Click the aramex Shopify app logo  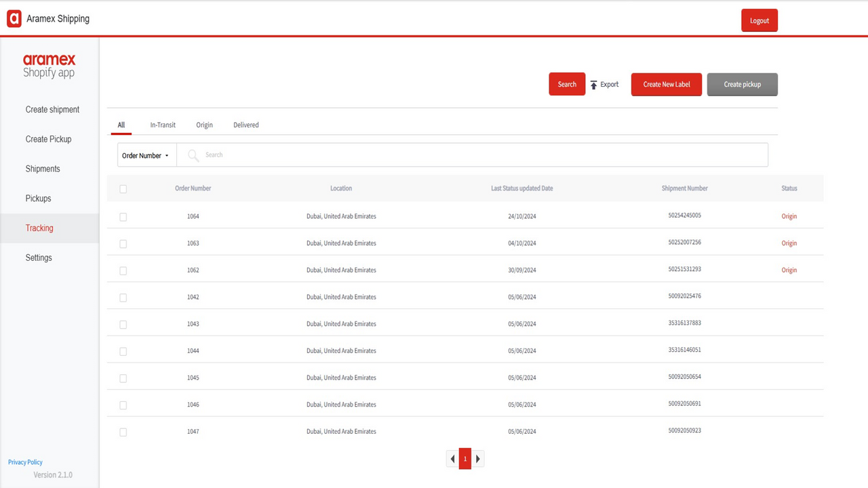click(49, 66)
